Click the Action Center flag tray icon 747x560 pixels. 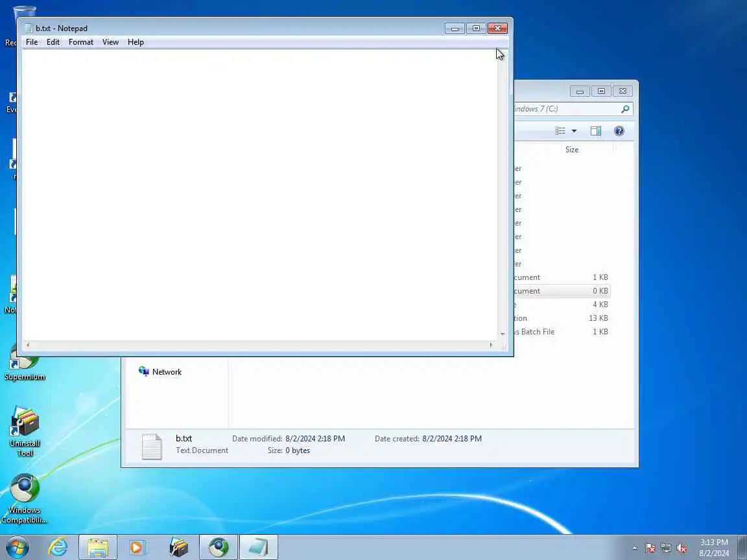click(650, 548)
